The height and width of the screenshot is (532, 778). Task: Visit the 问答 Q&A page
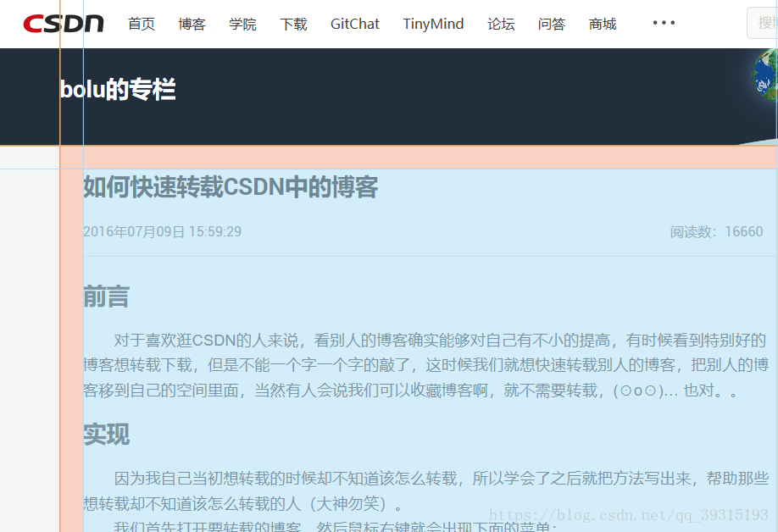(x=552, y=25)
